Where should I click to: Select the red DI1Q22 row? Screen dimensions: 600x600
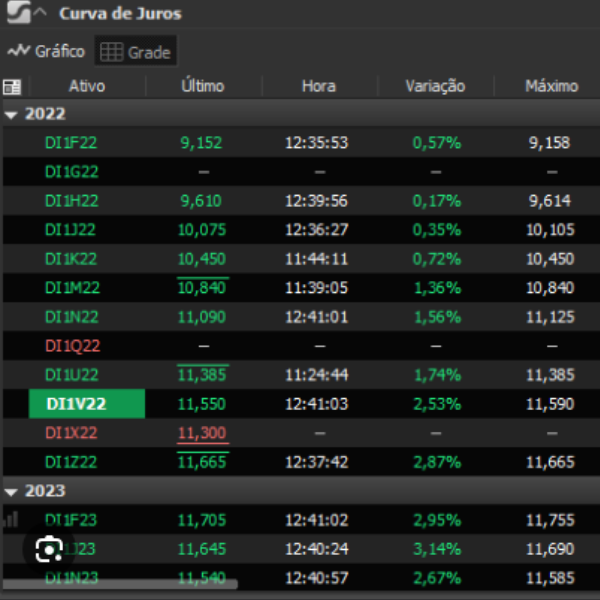(73, 346)
